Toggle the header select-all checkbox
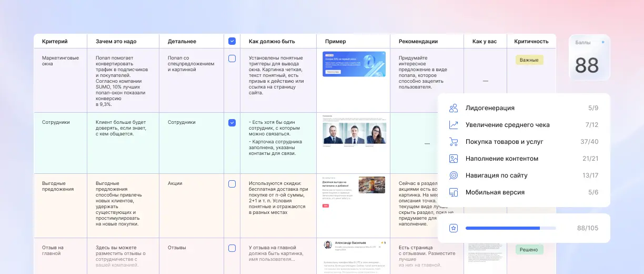 coord(232,41)
